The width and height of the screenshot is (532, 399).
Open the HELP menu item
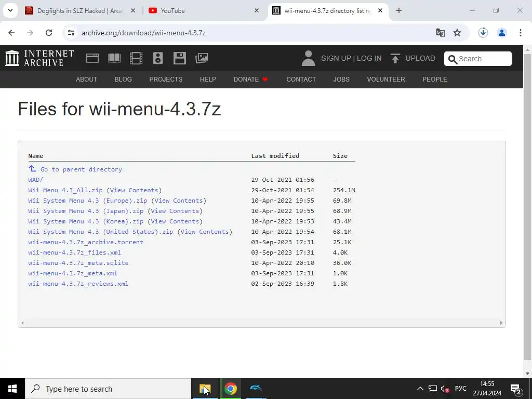(208, 79)
